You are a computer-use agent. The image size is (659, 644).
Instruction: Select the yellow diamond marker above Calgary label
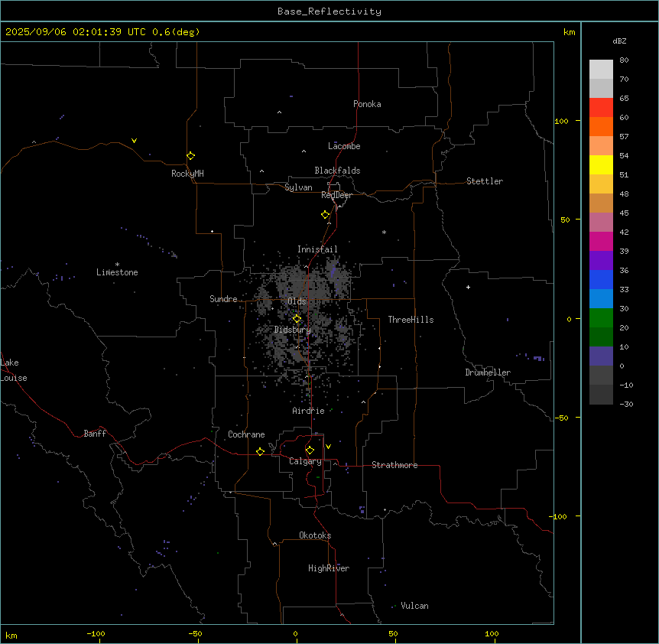(310, 450)
